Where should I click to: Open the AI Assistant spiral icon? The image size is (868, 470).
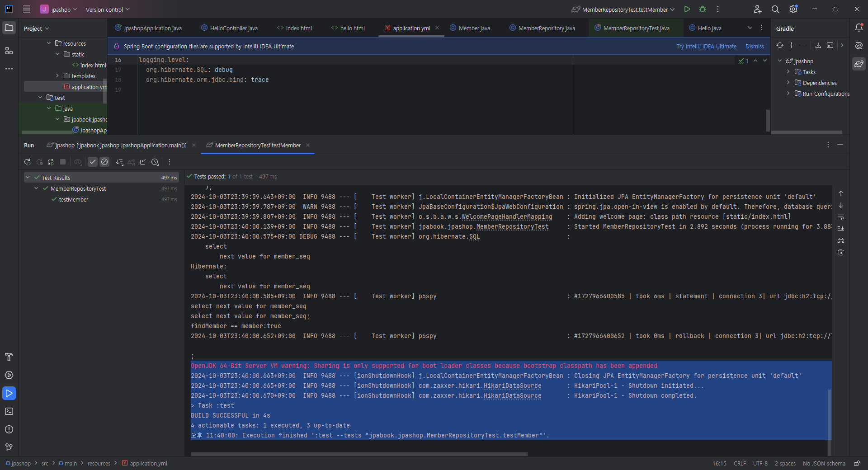pos(859,46)
